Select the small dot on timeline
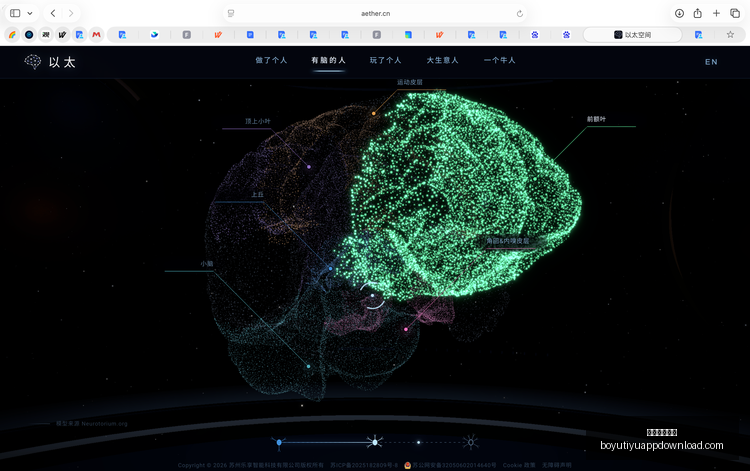750x471 pixels. point(419,442)
